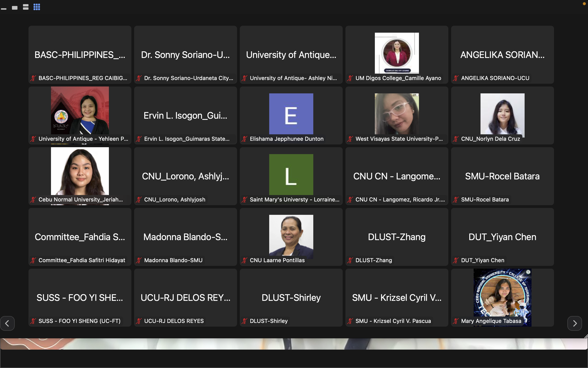Click the large CNU_Lorono, Ashlyj... tile name
This screenshot has width=588, height=368.
tap(185, 176)
